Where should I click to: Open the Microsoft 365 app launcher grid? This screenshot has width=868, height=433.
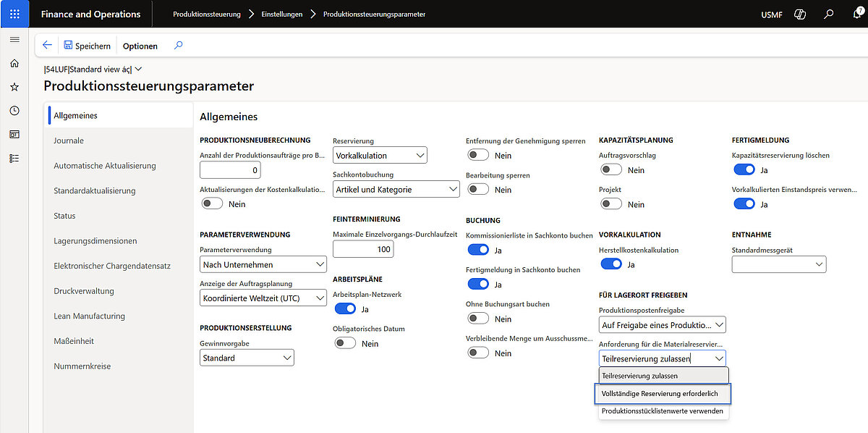[x=14, y=13]
